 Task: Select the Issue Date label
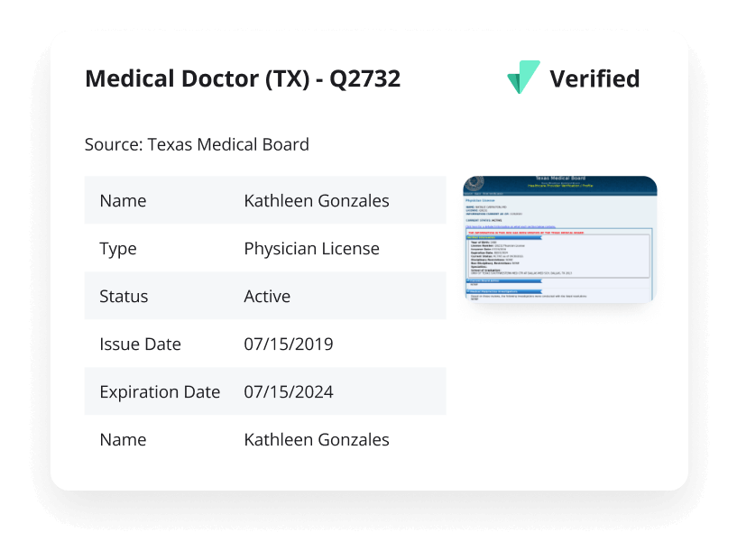pos(140,344)
